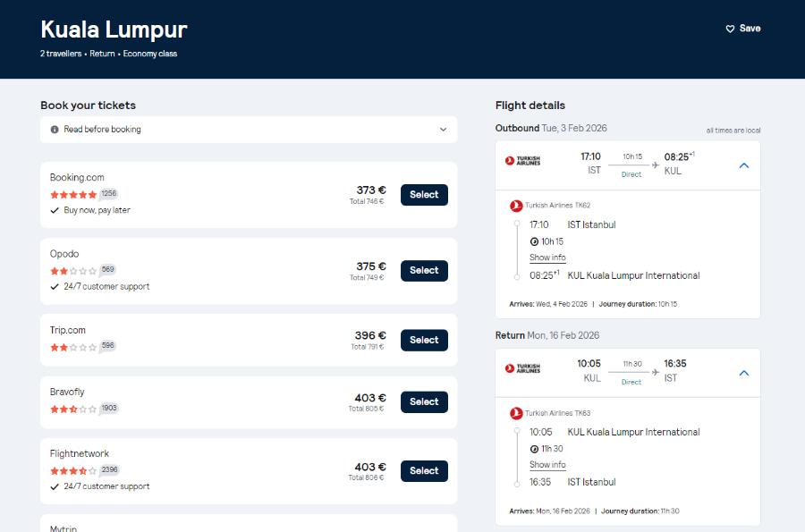The width and height of the screenshot is (805, 532).
Task: Click the Flightnetwork 24/7 customer support checkmark
Action: click(55, 487)
